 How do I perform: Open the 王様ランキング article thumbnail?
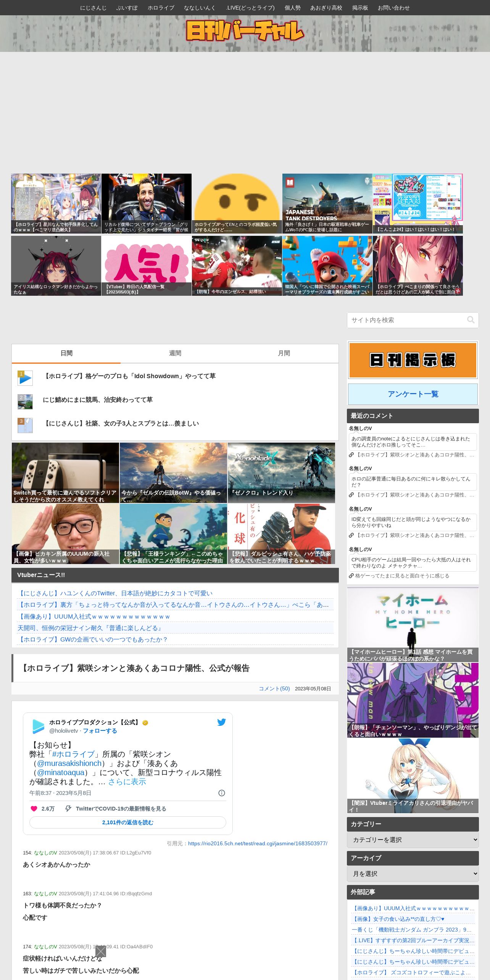click(x=173, y=534)
